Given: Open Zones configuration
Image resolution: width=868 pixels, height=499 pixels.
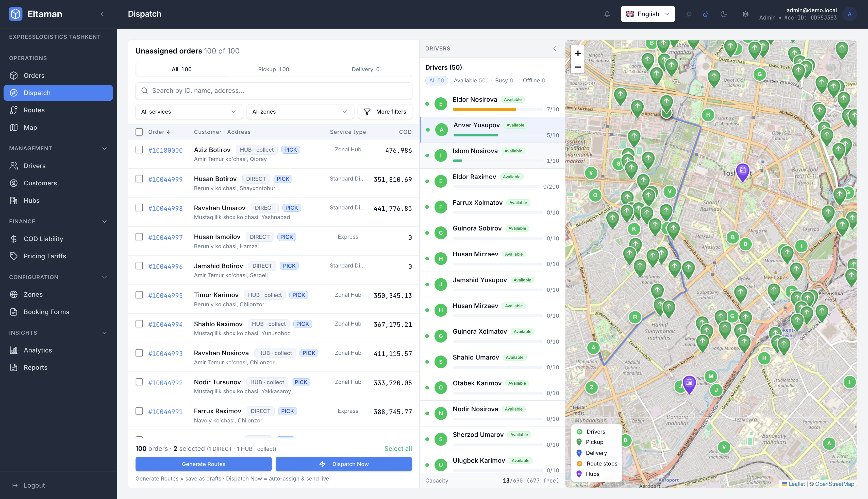Looking at the screenshot, I should pos(58,294).
